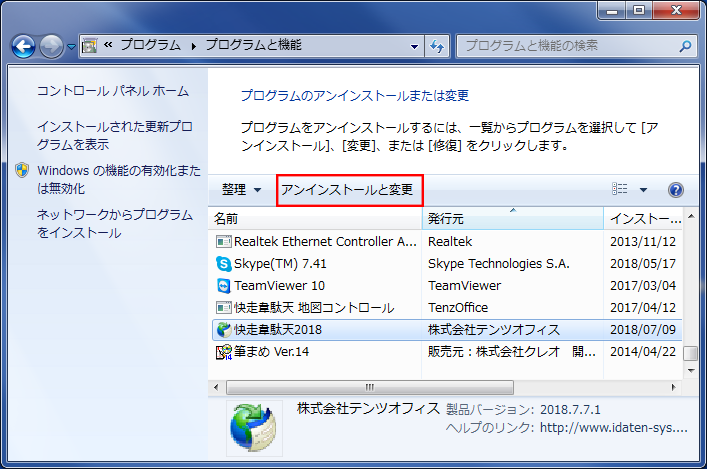
Task: Click the refresh button beside address bar
Action: (x=437, y=46)
